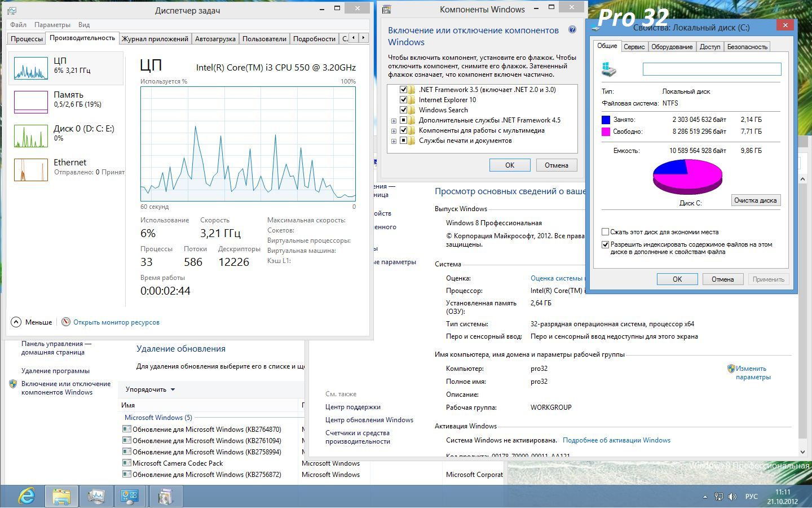The width and height of the screenshot is (812, 508).
Task: Click the icon of update KB2764870
Action: 127,429
